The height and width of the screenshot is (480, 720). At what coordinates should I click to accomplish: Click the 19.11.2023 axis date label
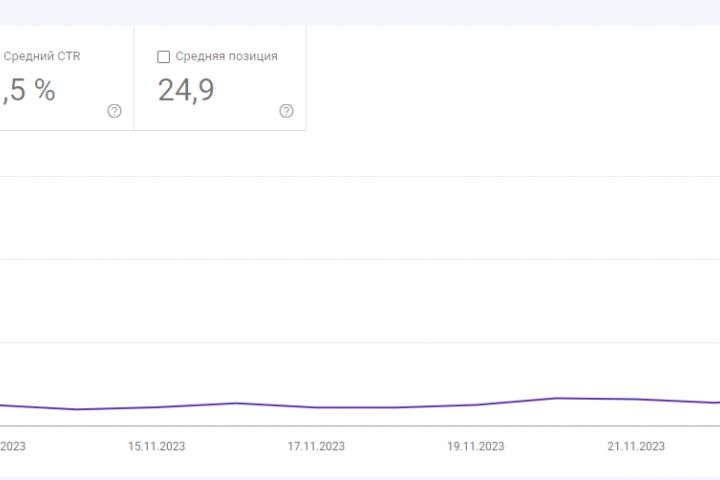tap(476, 447)
